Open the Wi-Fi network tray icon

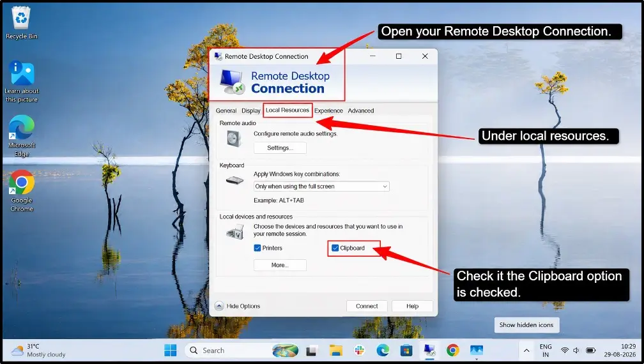pyautogui.click(x=565, y=351)
